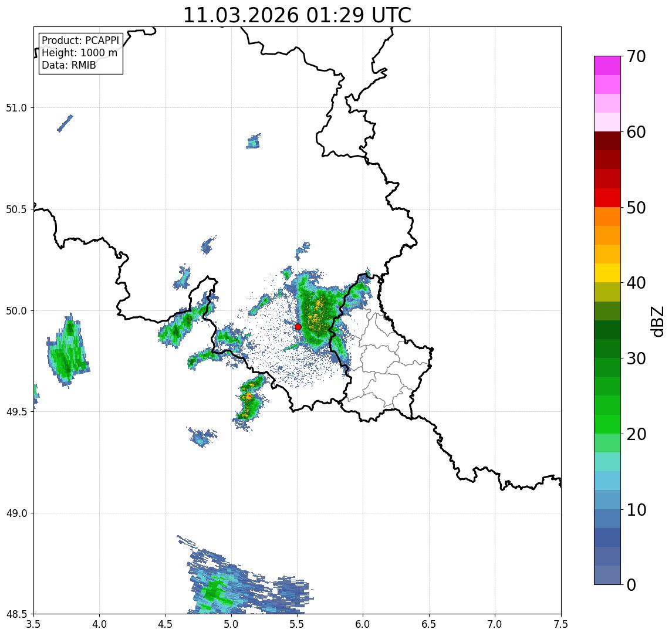Click the longitude tick label 6.5
This screenshot has height=636, width=672.
(x=429, y=624)
